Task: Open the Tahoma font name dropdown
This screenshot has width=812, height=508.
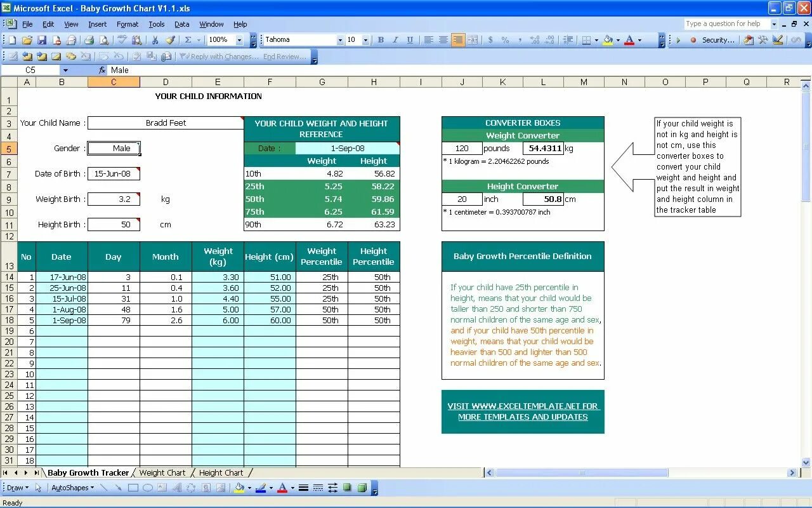Action: pos(340,40)
